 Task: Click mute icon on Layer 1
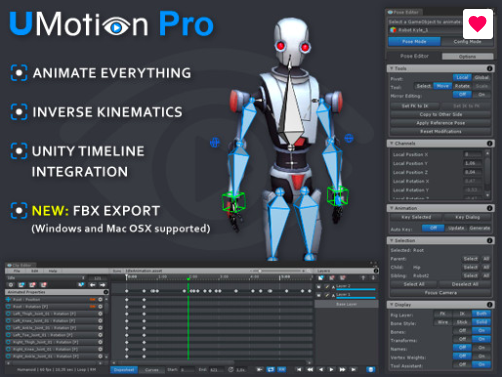click(319, 295)
